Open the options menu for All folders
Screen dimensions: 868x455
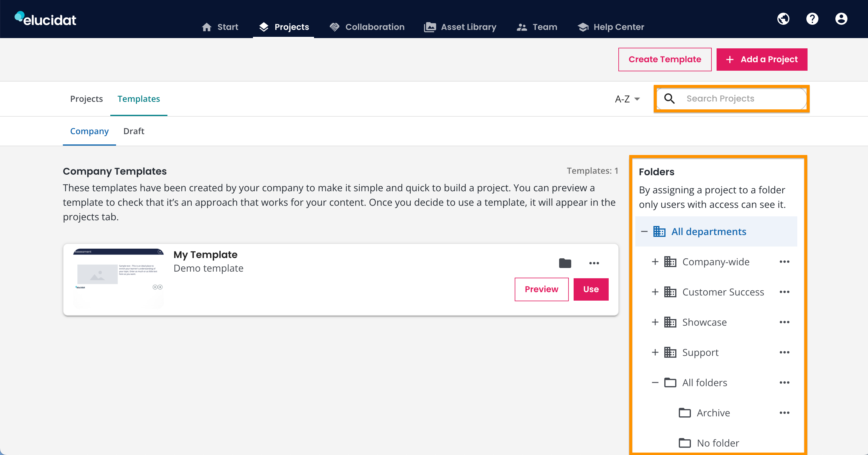tap(785, 382)
